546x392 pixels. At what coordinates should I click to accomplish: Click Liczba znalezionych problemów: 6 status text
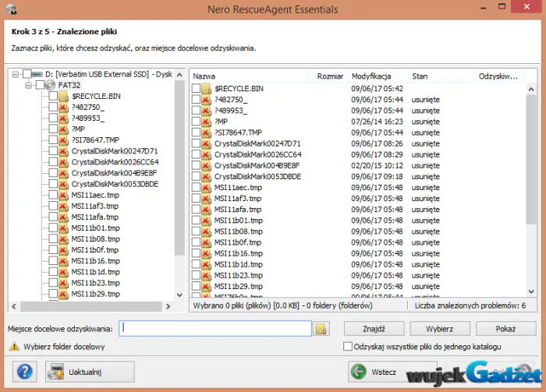click(470, 305)
